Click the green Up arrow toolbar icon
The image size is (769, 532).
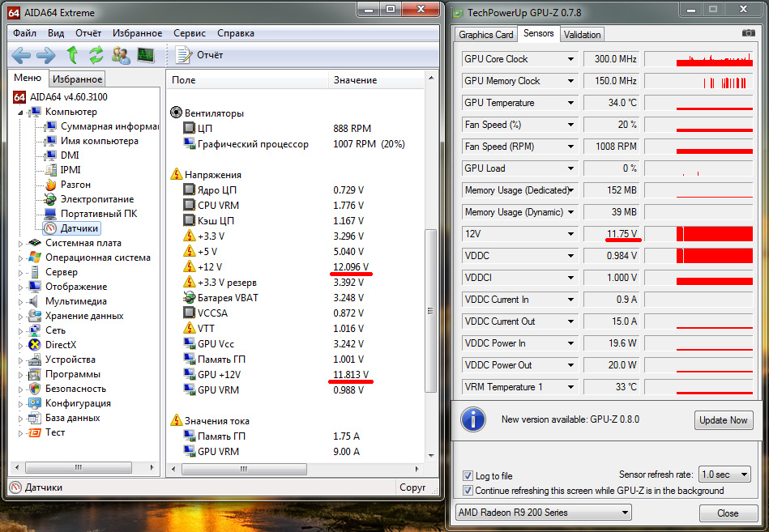[x=72, y=55]
